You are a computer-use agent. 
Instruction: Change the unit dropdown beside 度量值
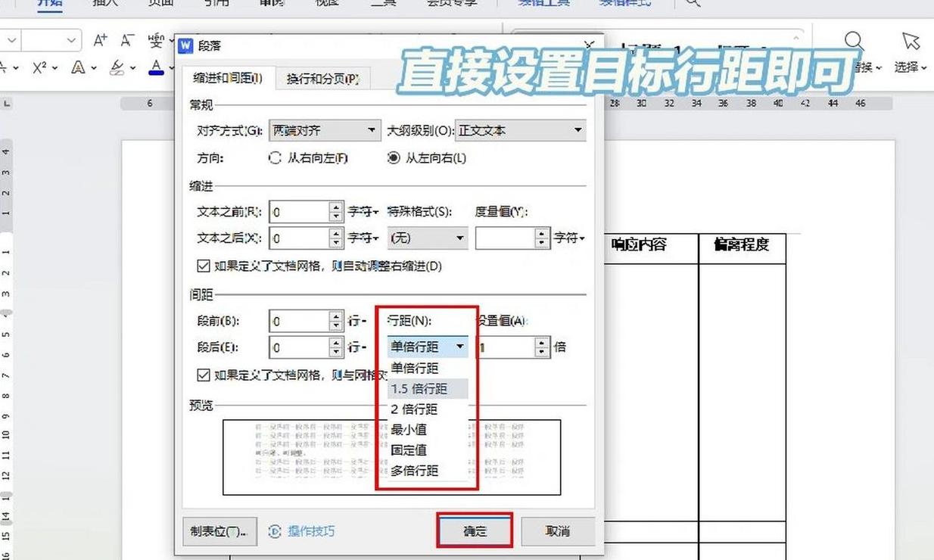570,238
